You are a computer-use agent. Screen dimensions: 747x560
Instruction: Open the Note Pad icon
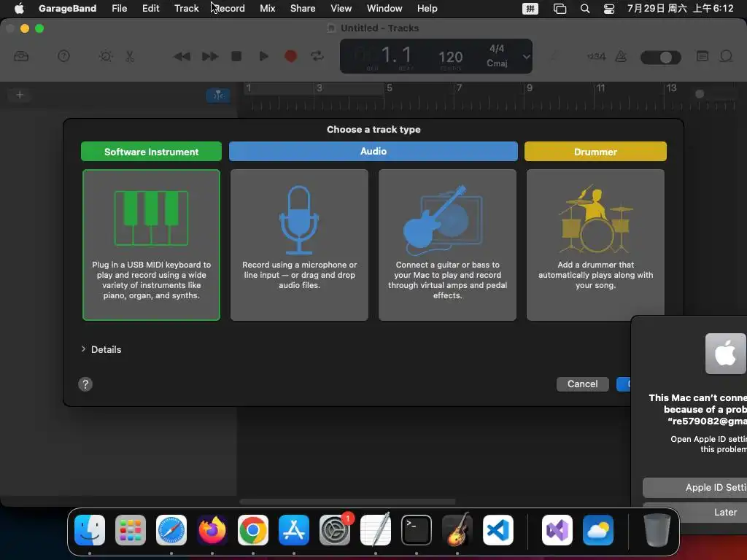[x=703, y=56]
